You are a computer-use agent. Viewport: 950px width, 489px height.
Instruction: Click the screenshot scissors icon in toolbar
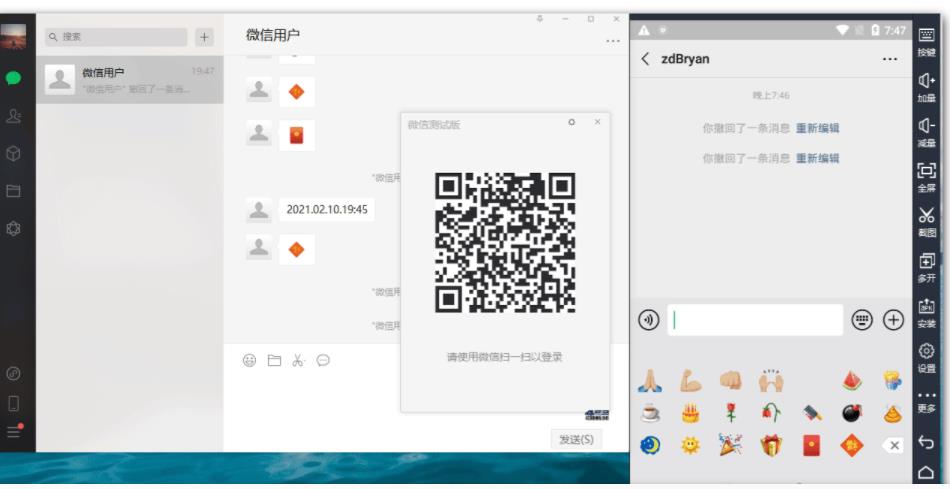pyautogui.click(x=299, y=361)
